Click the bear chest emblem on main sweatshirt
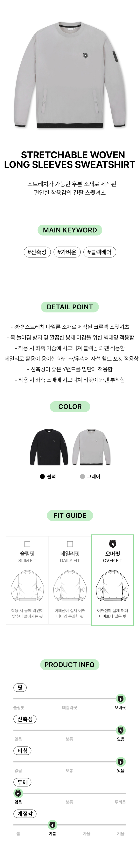This screenshot has width=140, height=868. click(85, 55)
